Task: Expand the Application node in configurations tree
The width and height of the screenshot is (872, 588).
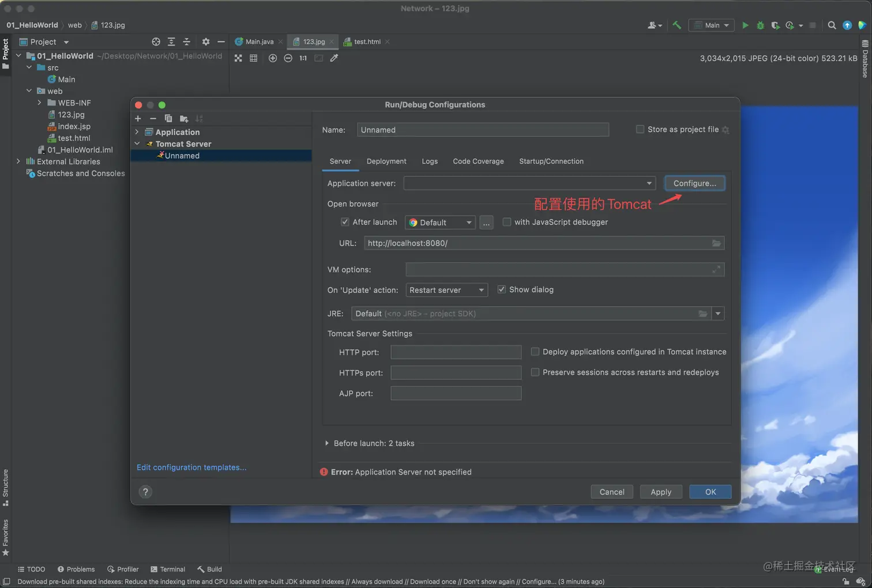Action: tap(137, 132)
